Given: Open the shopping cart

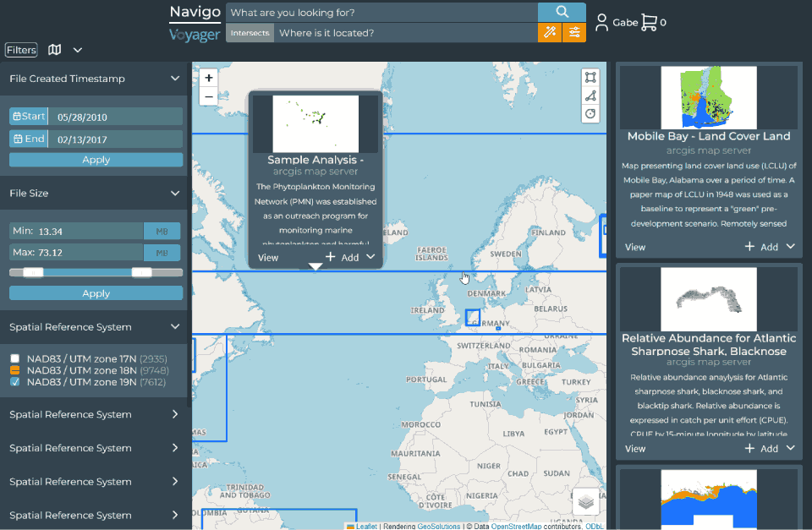Looking at the screenshot, I should 649,22.
